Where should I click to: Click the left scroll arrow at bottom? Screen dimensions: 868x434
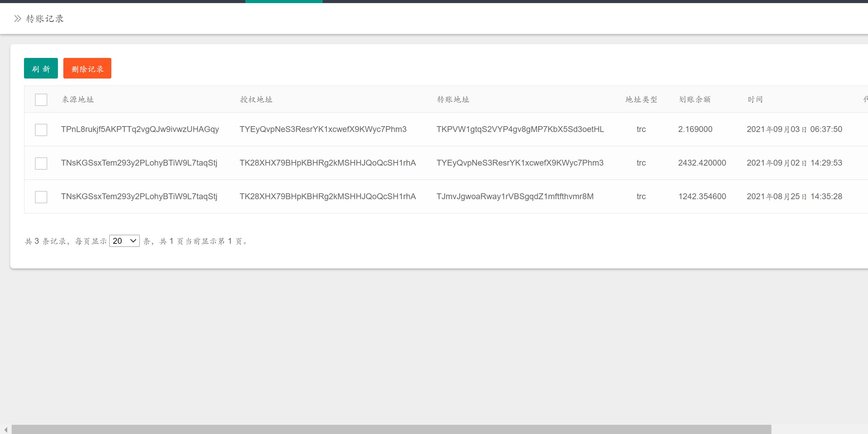point(6,430)
